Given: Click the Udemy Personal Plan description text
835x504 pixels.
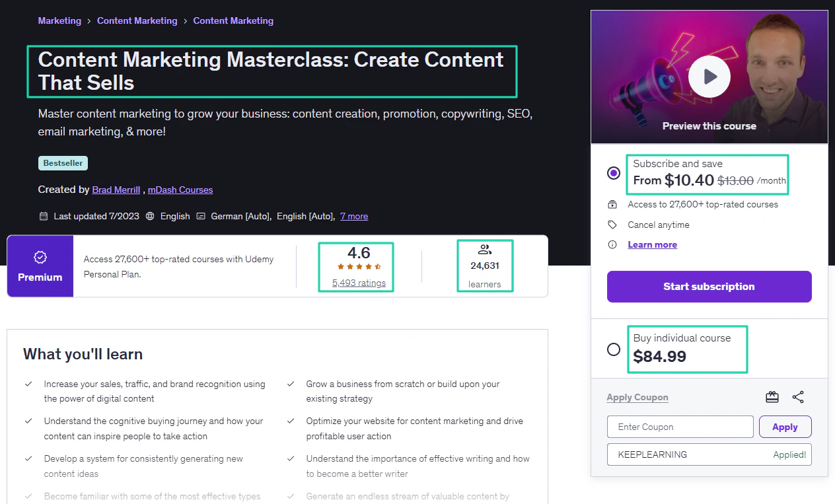Looking at the screenshot, I should point(178,266).
